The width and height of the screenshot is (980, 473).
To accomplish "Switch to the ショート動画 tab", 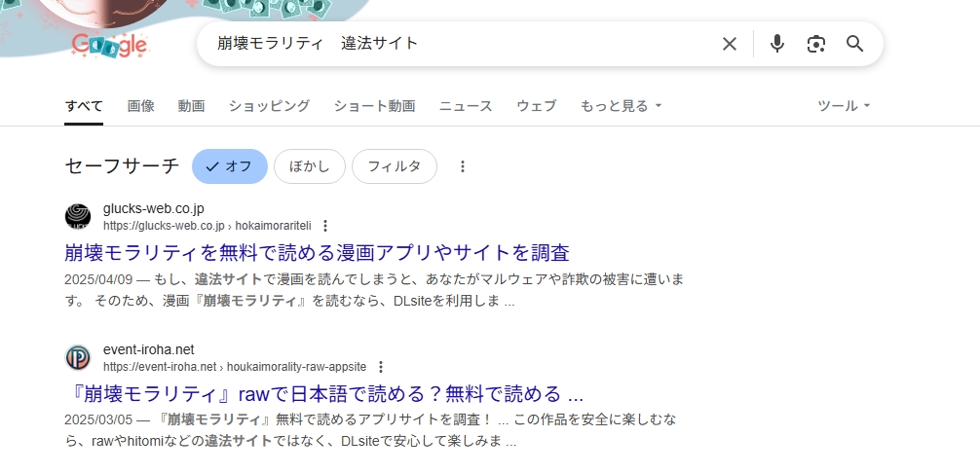I will [x=374, y=106].
